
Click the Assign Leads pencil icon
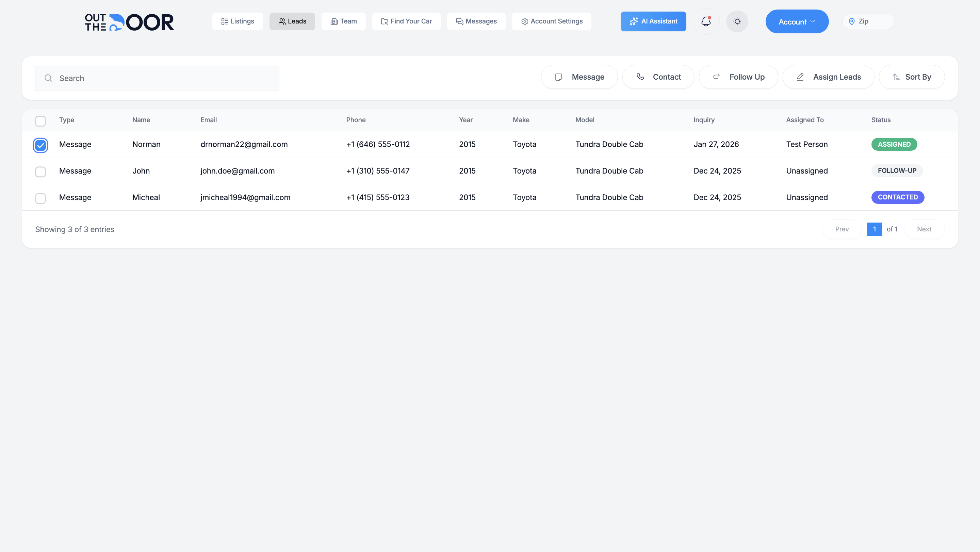click(800, 77)
